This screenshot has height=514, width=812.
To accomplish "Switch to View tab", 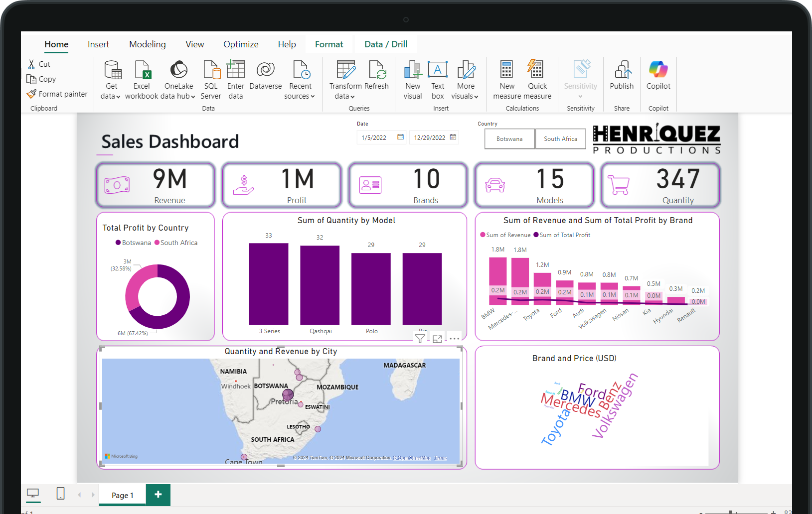I will click(x=195, y=44).
